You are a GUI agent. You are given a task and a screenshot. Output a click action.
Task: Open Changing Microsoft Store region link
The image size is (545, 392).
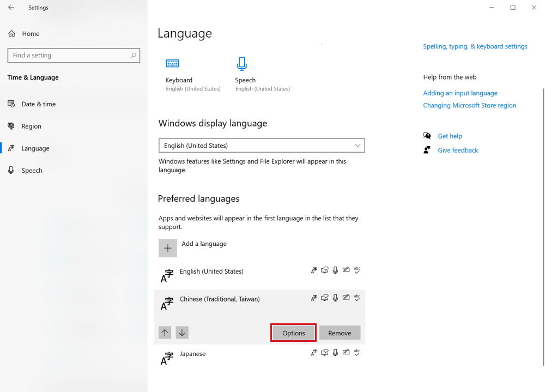pyautogui.click(x=470, y=105)
